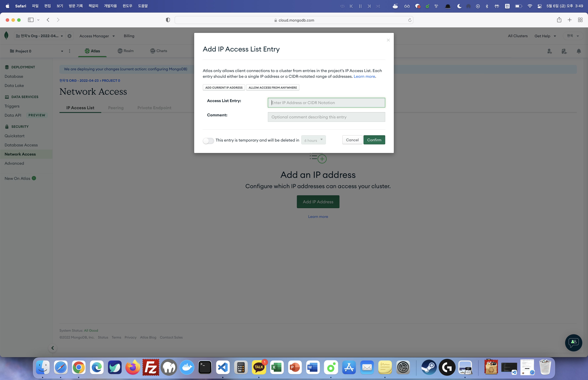Open Database Access in the sidebar
Viewport: 588px width, 380px height.
coord(21,145)
